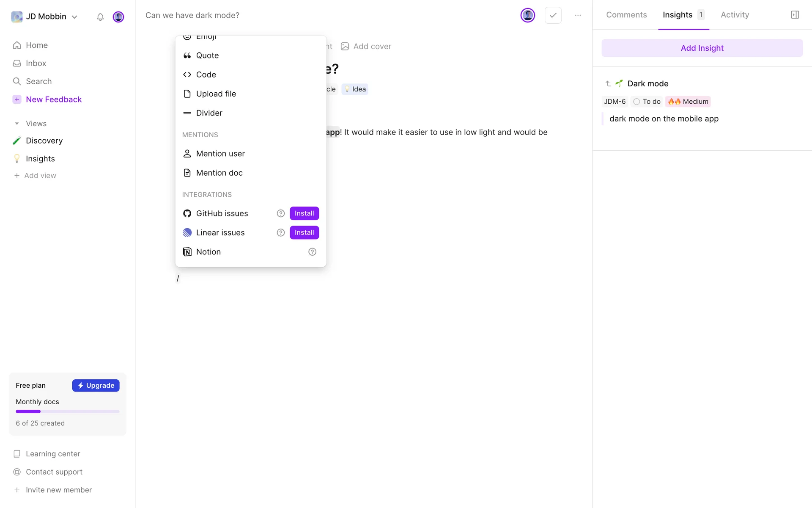This screenshot has width=812, height=508.
Task: Switch to the Comments tab
Action: pyautogui.click(x=626, y=15)
